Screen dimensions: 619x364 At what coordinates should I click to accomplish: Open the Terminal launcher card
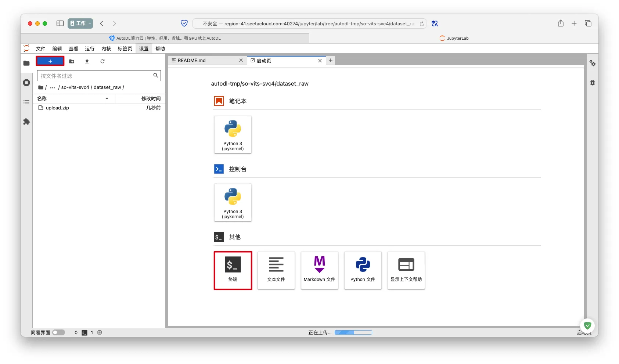point(233,270)
